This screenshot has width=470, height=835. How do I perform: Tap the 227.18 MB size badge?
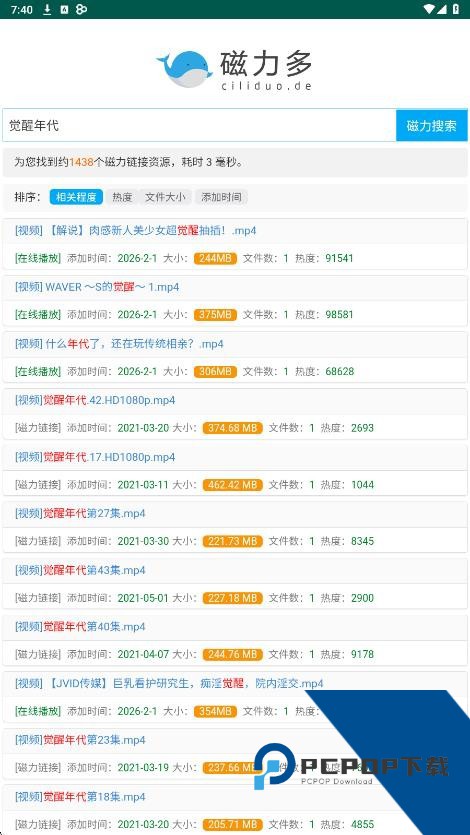[x=233, y=597]
